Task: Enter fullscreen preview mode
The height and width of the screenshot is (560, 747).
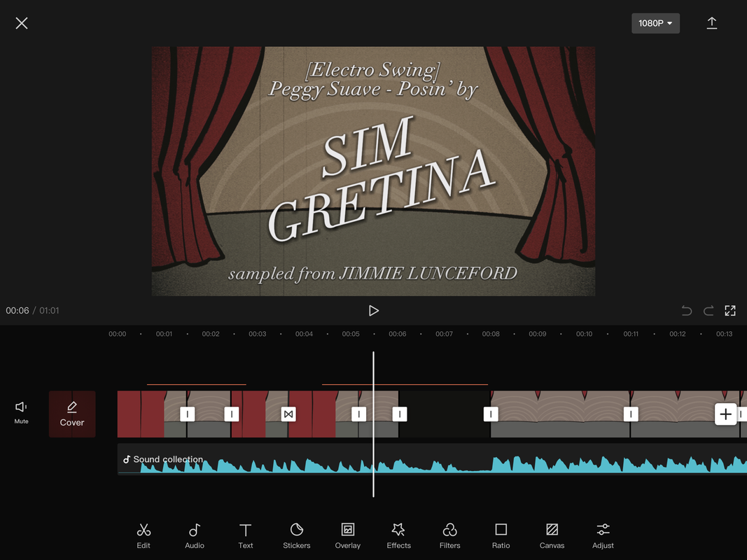Action: point(730,311)
